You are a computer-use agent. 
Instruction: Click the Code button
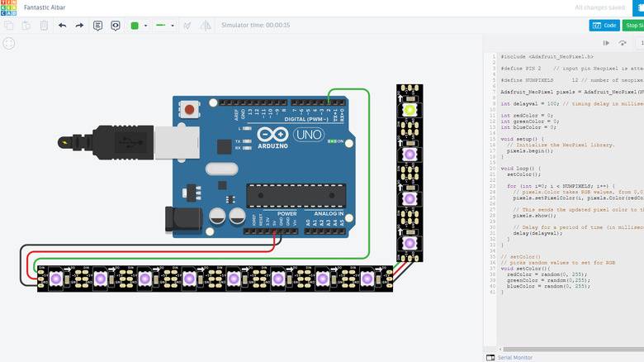(604, 26)
